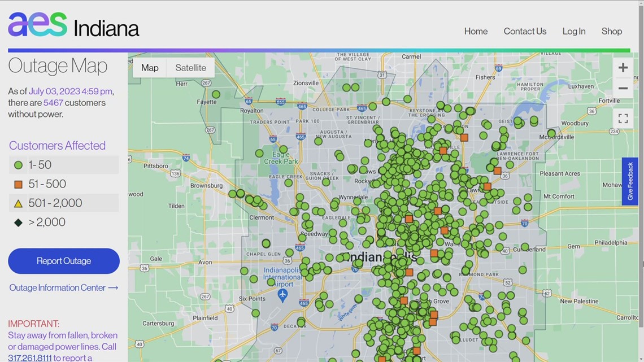Screen dimensions: 644x362
Task: Select the black diamond >2,000 legend icon
Action: 18,222
